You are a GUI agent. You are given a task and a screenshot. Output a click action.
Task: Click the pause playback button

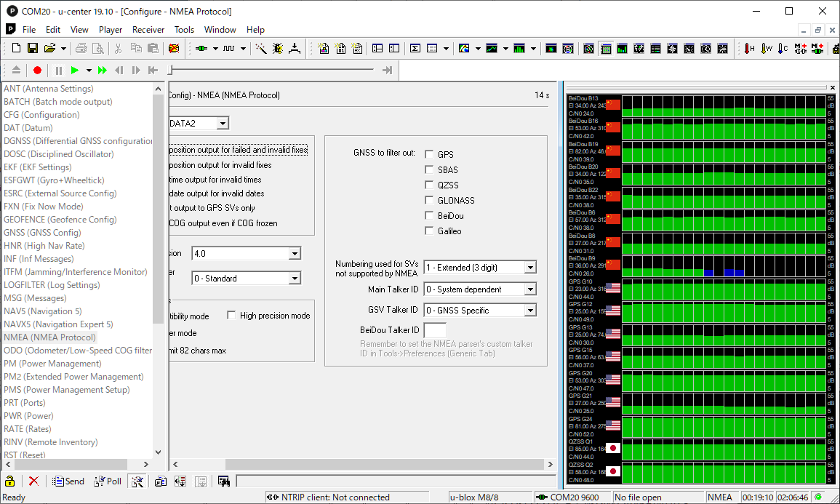point(58,70)
